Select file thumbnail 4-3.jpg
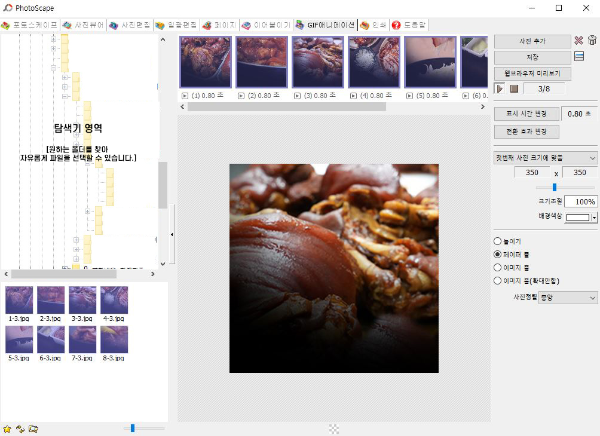 click(114, 300)
